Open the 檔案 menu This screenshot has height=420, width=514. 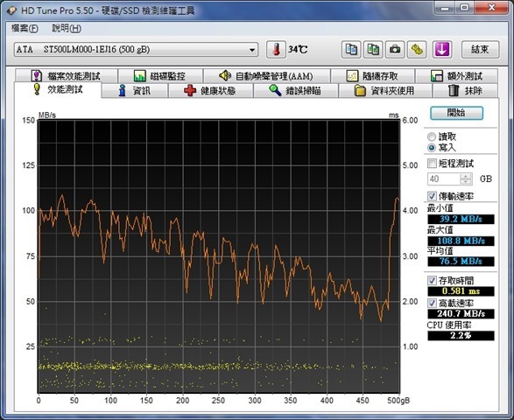(25, 29)
